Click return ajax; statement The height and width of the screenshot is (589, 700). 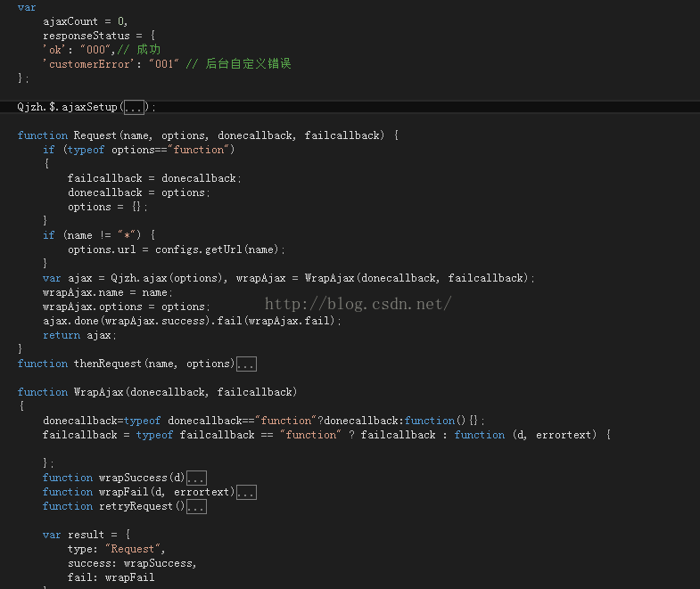coord(79,335)
